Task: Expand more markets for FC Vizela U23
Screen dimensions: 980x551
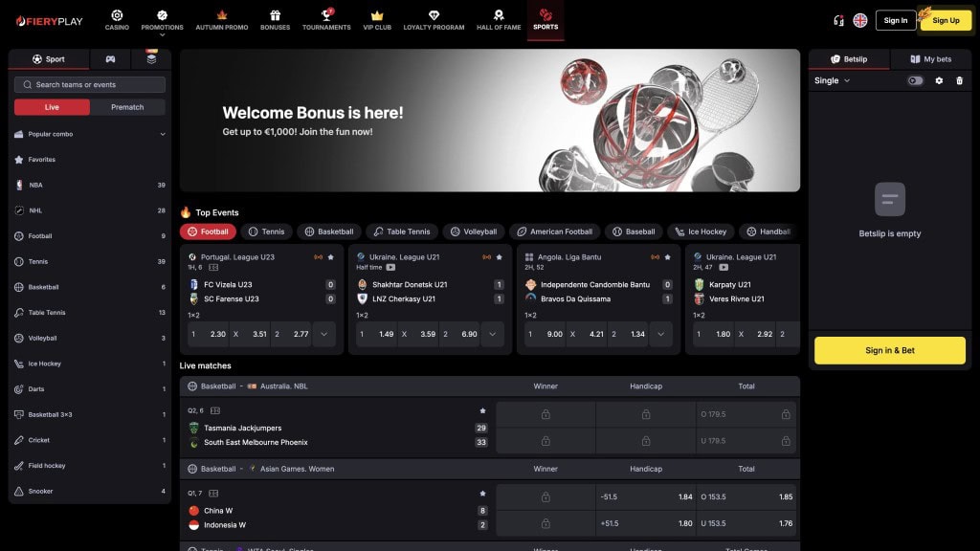Action: pos(323,334)
